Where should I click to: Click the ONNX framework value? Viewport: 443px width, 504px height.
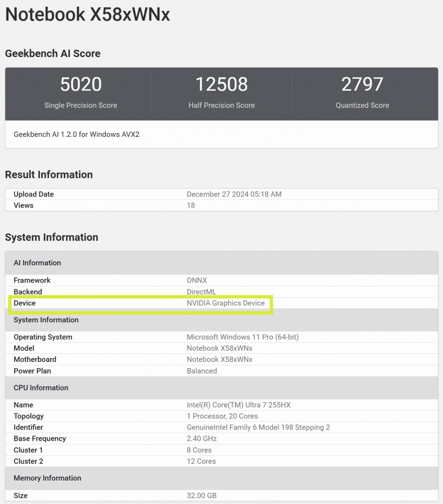(x=197, y=280)
